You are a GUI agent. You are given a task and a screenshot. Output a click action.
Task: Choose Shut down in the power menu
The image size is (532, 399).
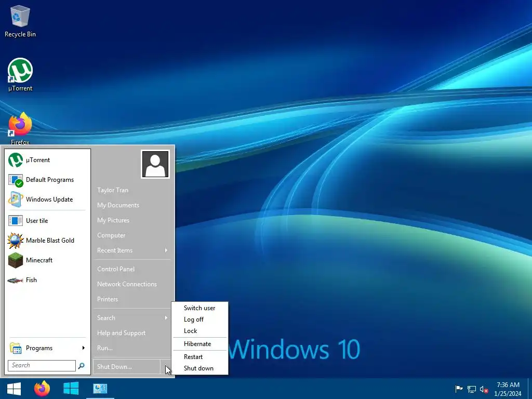pos(199,368)
